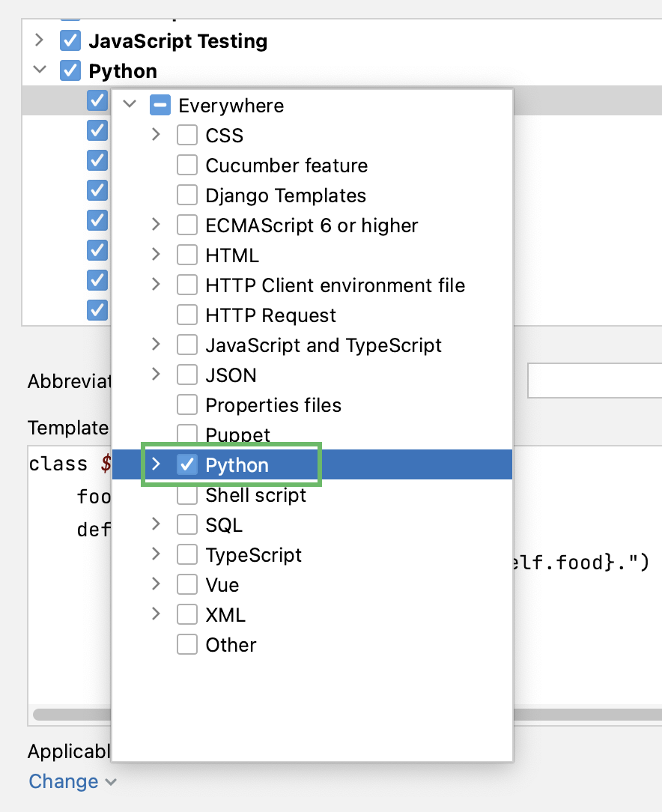This screenshot has width=662, height=812.
Task: Uncheck the JavaScript Testing checkbox
Action: (x=70, y=40)
